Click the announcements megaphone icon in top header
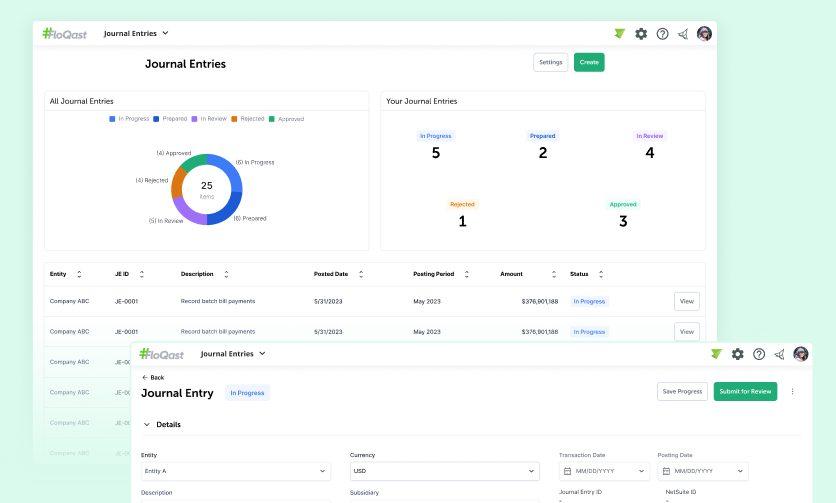Viewport: 836px width, 503px height. pos(683,34)
